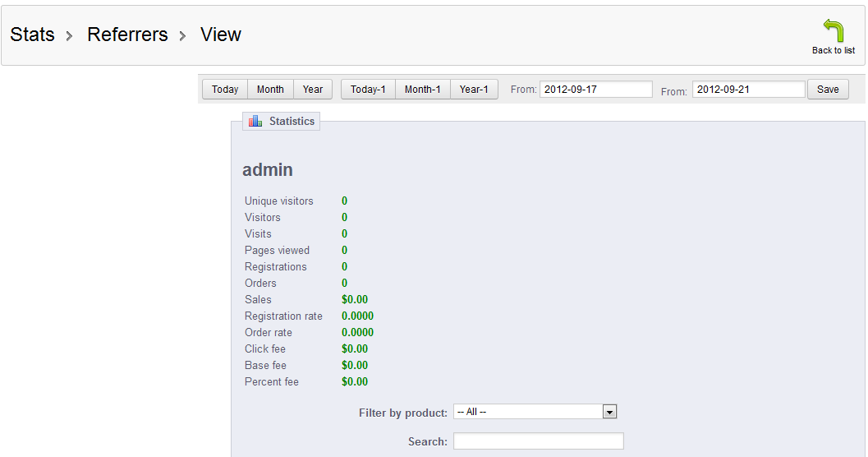Open Referrers in the breadcrumb
The image size is (868, 457).
[x=127, y=35]
